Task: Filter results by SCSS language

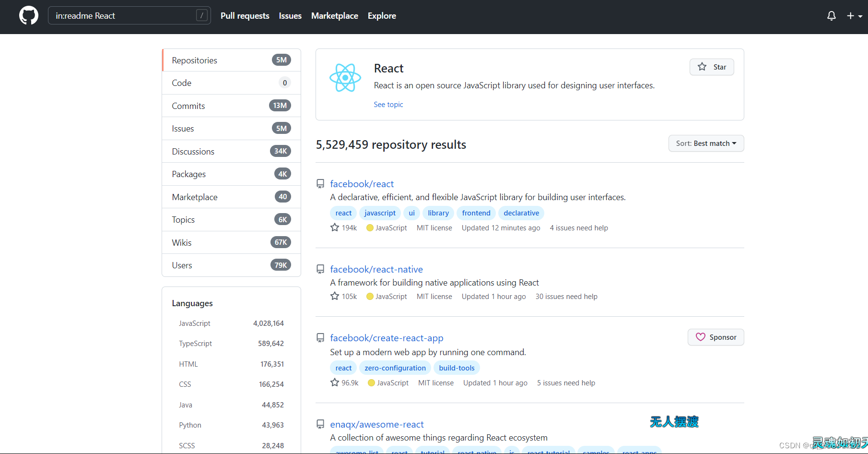Action: 231,446
